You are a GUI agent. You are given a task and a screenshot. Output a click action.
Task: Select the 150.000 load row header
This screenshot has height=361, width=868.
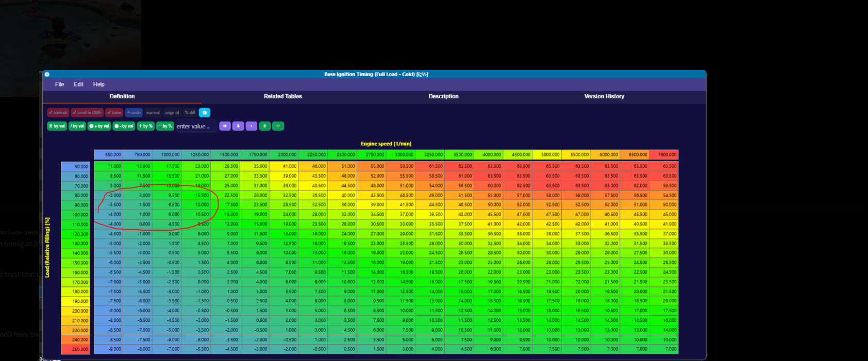pyautogui.click(x=76, y=263)
